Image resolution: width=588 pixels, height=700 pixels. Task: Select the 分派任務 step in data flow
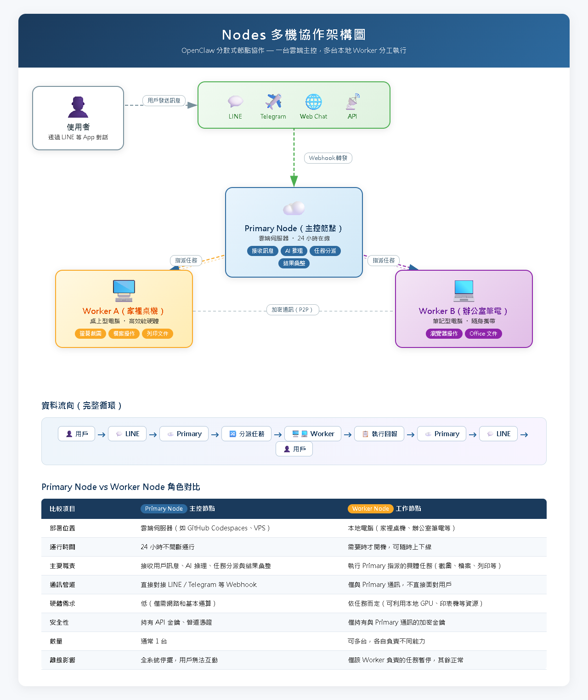pos(247,434)
